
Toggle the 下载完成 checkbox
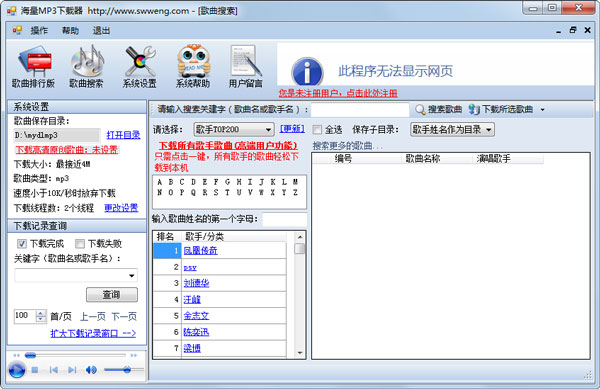click(22, 244)
